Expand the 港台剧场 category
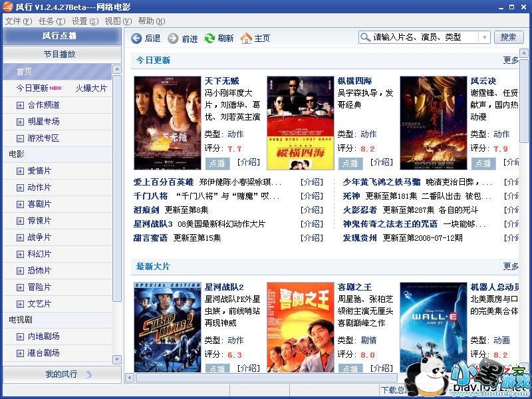The height and width of the screenshot is (399, 532). pyautogui.click(x=20, y=353)
